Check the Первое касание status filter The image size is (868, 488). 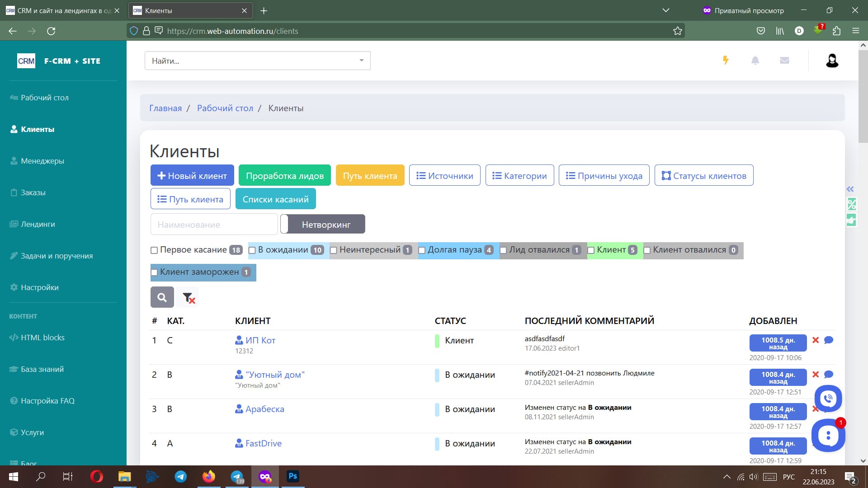pyautogui.click(x=154, y=250)
